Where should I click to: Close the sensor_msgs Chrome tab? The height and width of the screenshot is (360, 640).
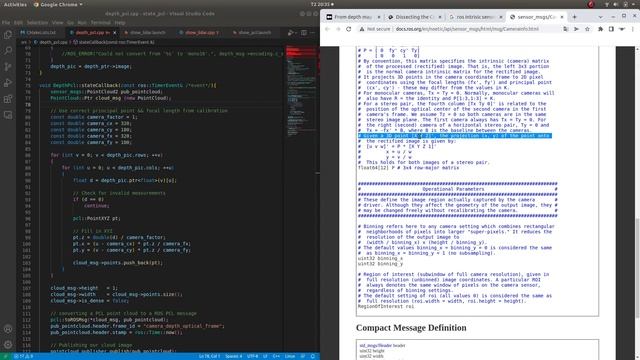click(x=562, y=17)
